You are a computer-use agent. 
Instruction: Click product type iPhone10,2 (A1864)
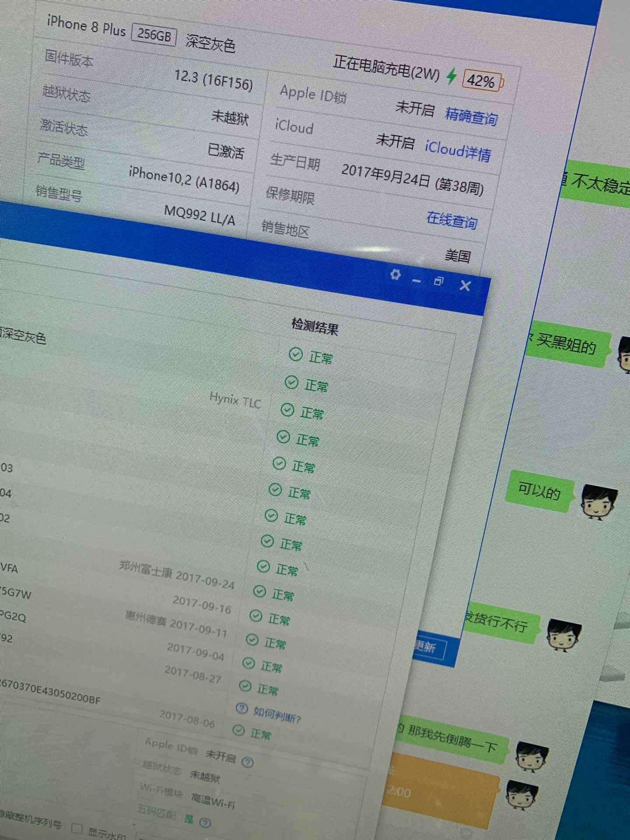[184, 179]
